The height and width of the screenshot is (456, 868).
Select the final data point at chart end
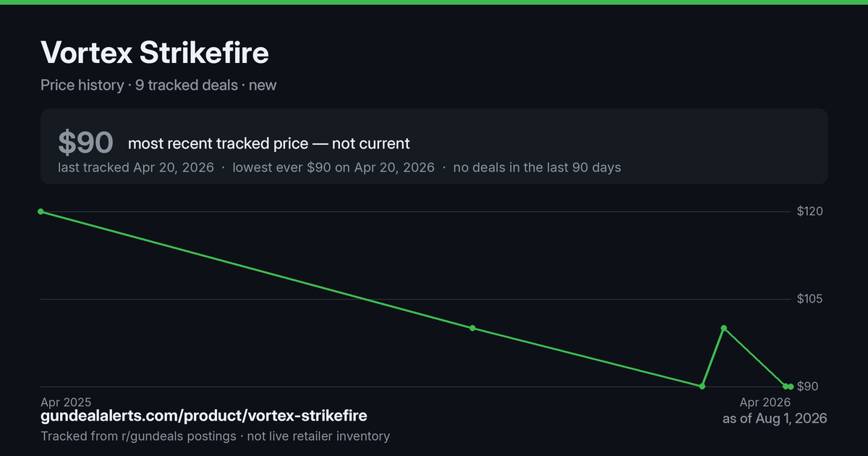coord(791,387)
